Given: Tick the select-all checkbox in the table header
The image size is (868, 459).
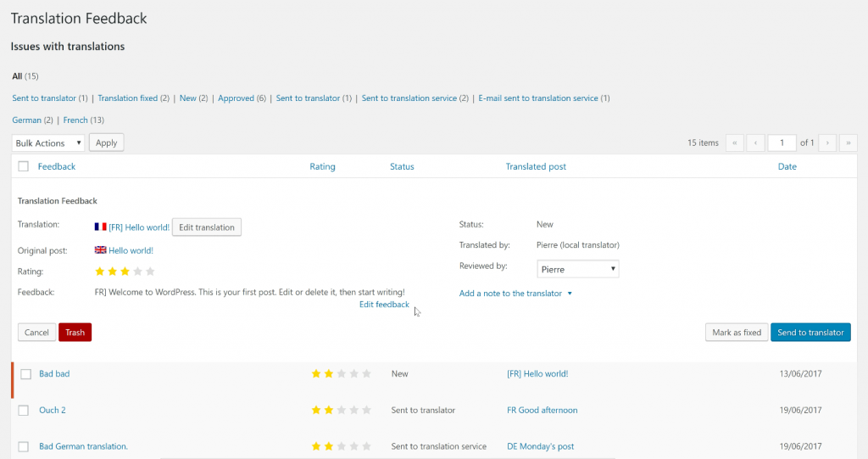Looking at the screenshot, I should pos(23,166).
